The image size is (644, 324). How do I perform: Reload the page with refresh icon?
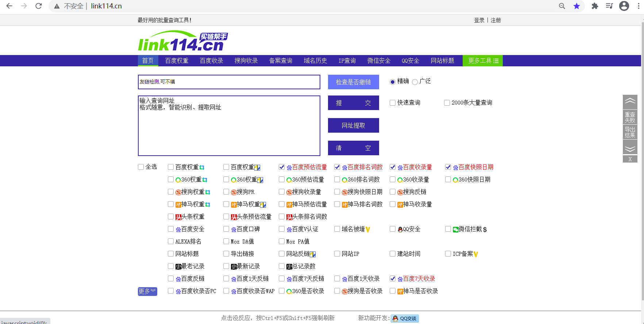coord(39,6)
